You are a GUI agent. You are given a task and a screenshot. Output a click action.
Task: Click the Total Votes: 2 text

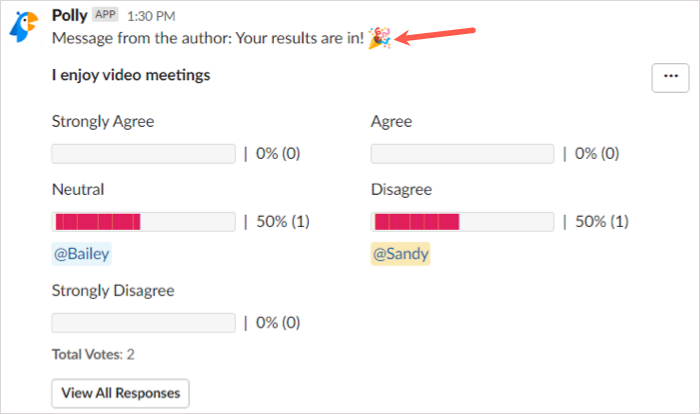(93, 354)
